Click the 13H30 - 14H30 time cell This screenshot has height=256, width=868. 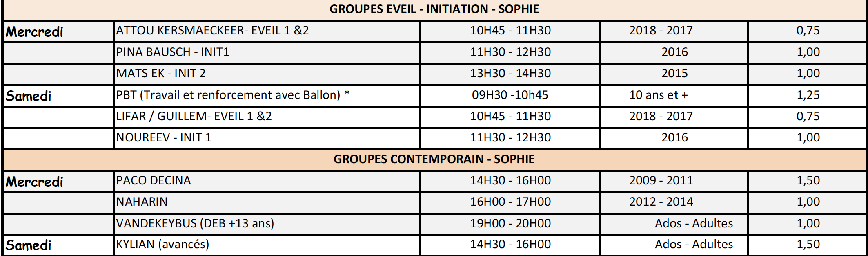pos(510,74)
